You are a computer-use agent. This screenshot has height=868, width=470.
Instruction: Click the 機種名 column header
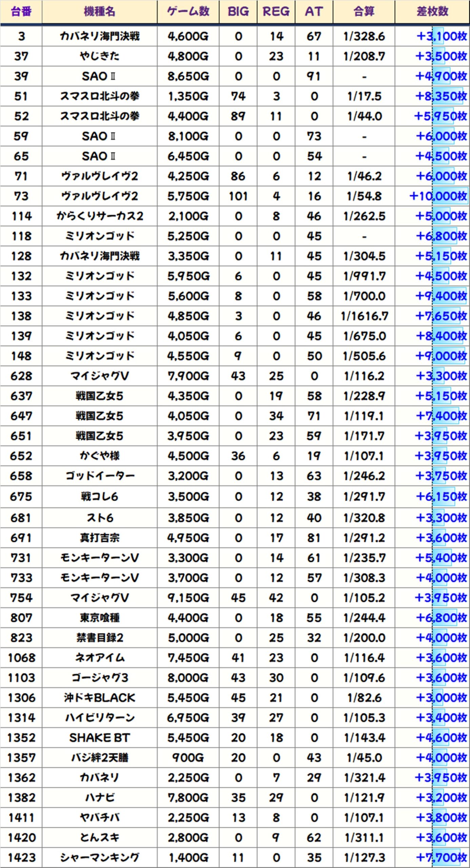pos(100,12)
